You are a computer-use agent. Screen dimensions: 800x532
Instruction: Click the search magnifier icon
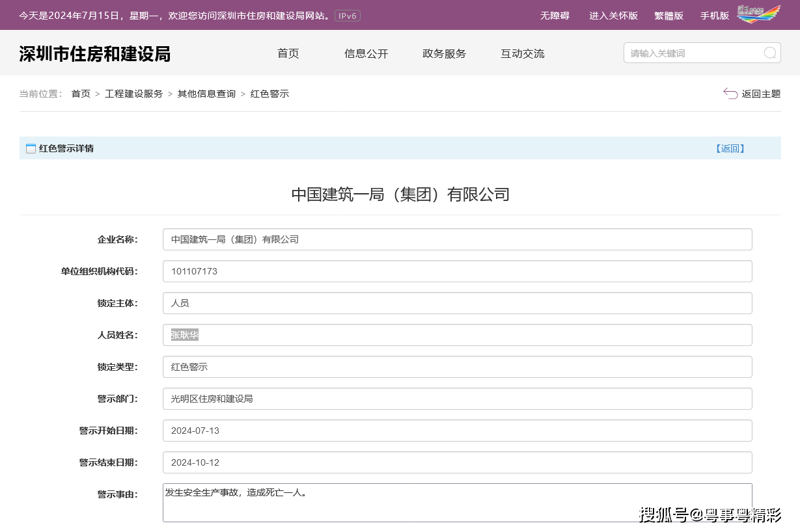(x=770, y=53)
